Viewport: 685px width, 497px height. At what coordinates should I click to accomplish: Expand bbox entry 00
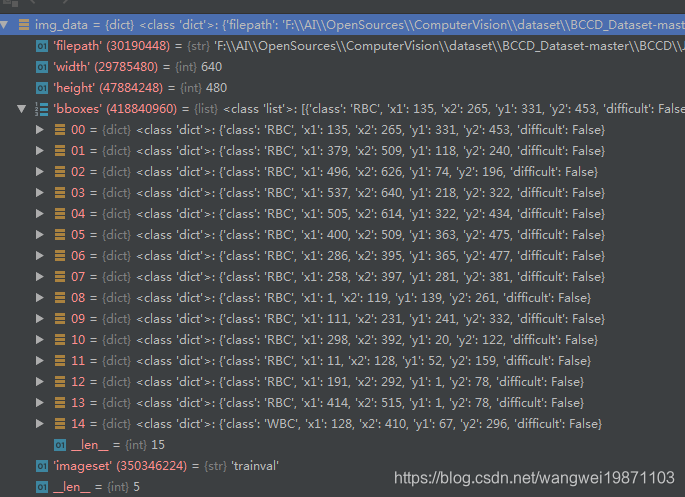[x=40, y=130]
